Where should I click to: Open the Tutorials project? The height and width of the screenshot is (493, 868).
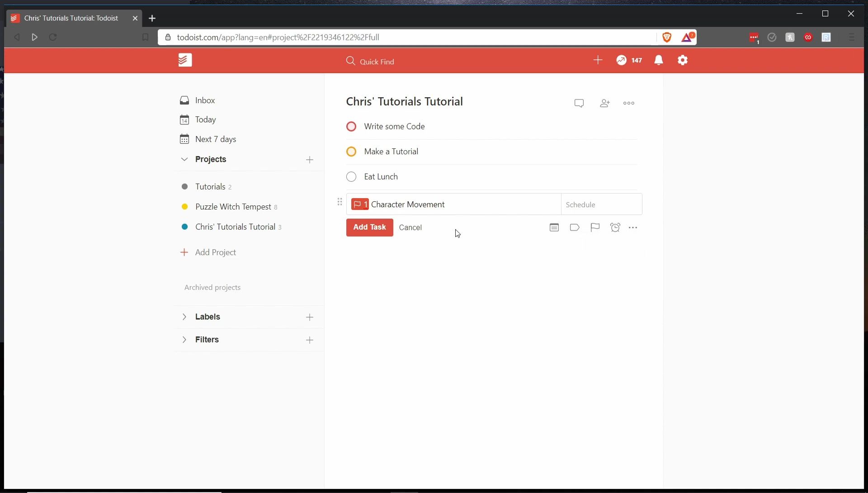coord(210,187)
